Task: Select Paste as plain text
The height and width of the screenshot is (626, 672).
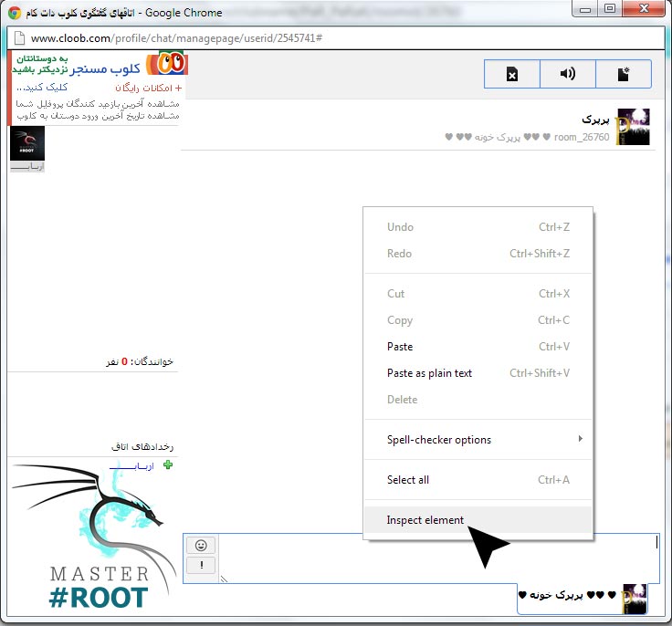Action: point(478,373)
